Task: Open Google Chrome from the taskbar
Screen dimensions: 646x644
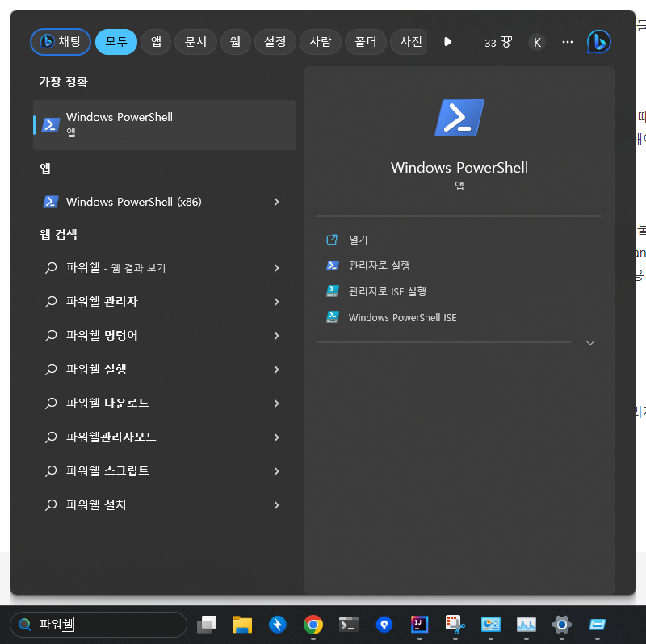Action: (x=313, y=625)
